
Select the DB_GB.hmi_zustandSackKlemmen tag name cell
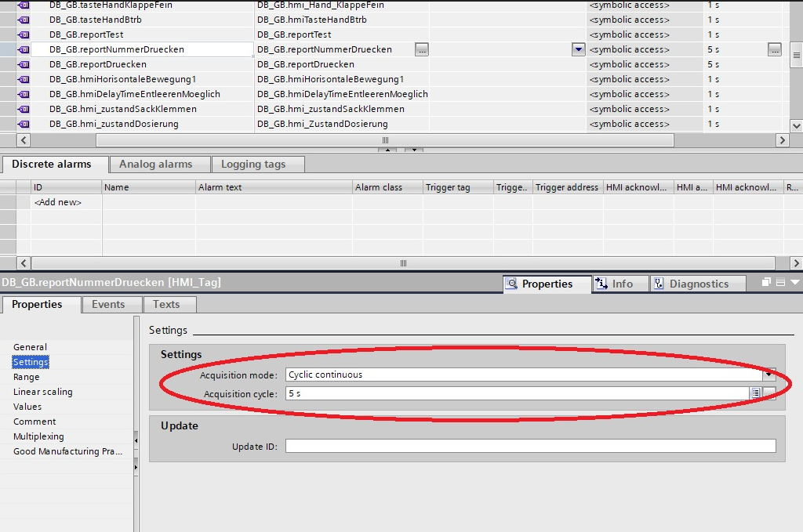click(x=143, y=109)
